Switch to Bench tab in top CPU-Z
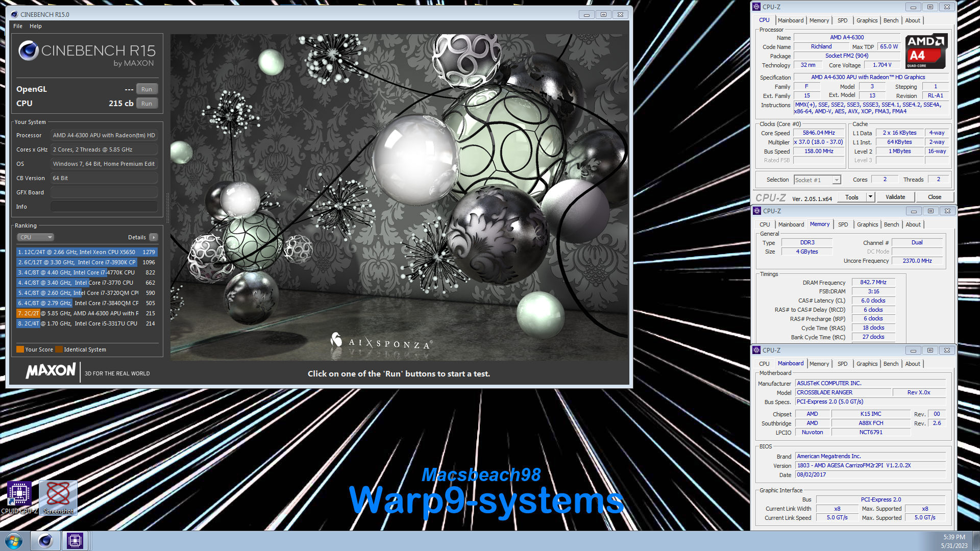980x551 pixels. 891,20
